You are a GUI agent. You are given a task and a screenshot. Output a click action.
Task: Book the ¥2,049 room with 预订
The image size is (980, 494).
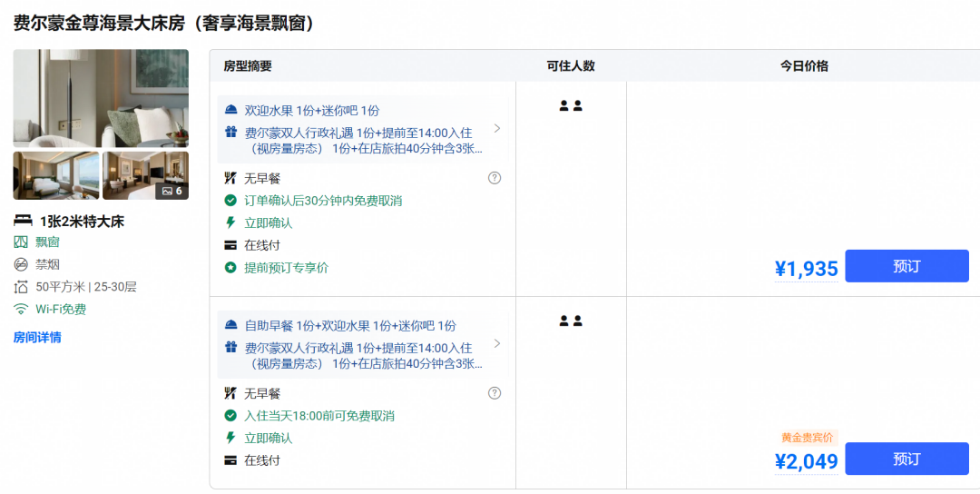pyautogui.click(x=906, y=459)
